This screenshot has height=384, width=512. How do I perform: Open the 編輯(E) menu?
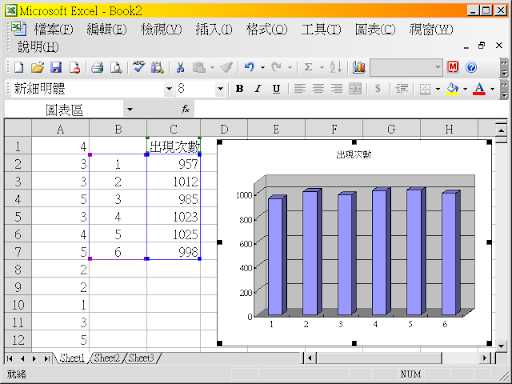[x=107, y=29]
